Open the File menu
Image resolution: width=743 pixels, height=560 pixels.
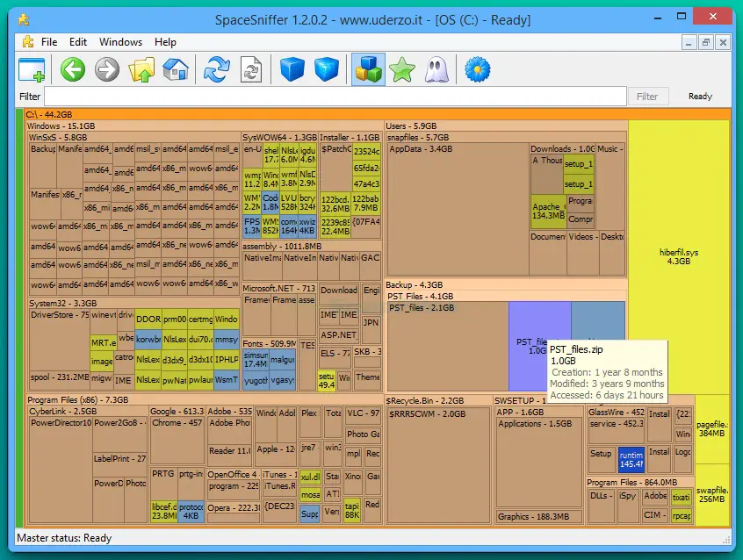[49, 42]
